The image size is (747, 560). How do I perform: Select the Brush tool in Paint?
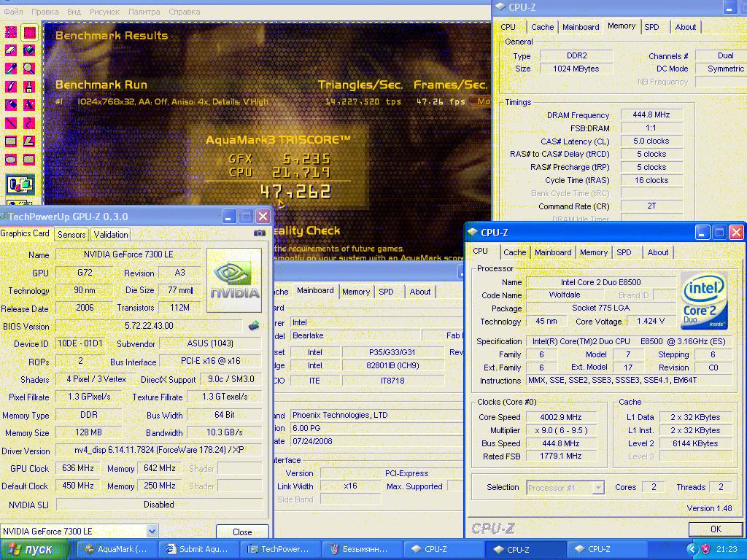(29, 87)
